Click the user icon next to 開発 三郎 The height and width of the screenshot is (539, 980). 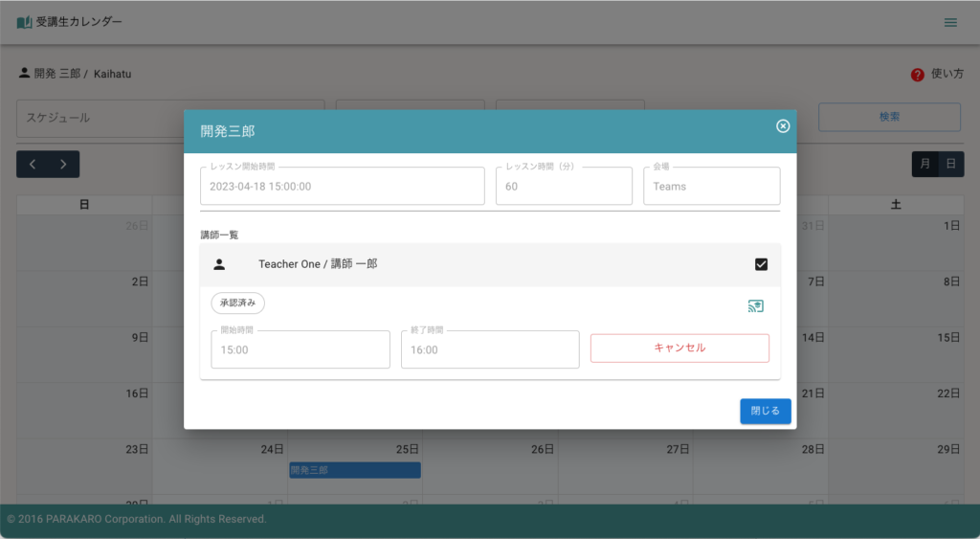24,73
